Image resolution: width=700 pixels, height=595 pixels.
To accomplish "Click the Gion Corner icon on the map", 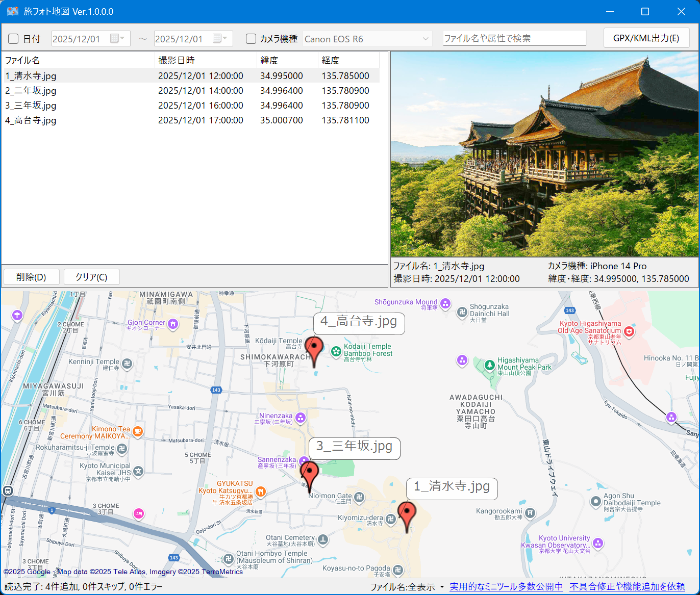I will [173, 324].
